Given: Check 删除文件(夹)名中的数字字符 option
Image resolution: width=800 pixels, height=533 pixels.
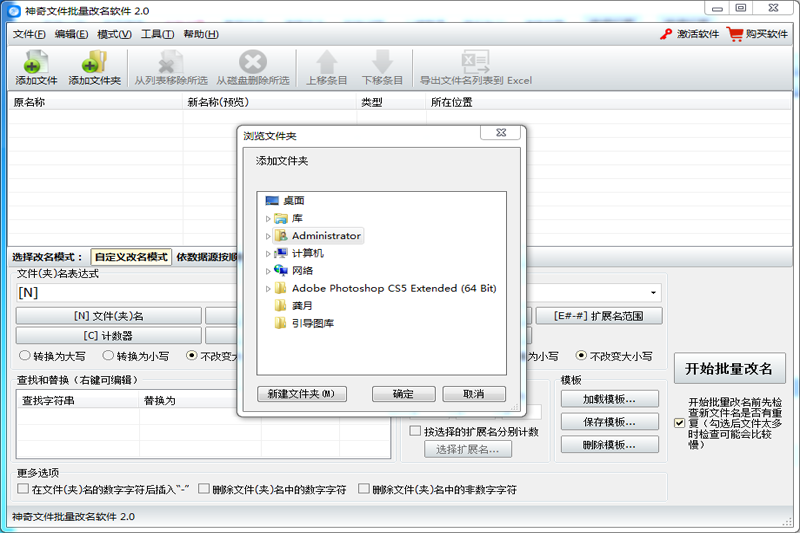Looking at the screenshot, I should point(204,490).
